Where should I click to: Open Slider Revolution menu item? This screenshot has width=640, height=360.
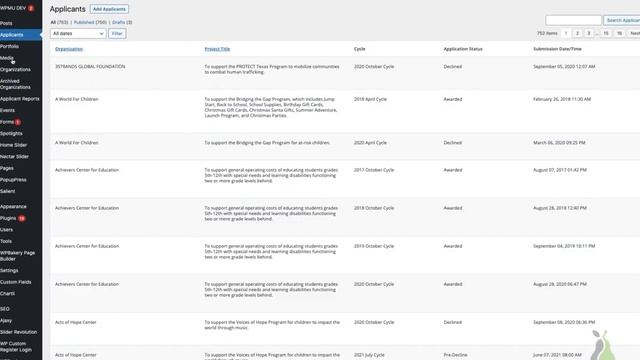[x=18, y=332]
